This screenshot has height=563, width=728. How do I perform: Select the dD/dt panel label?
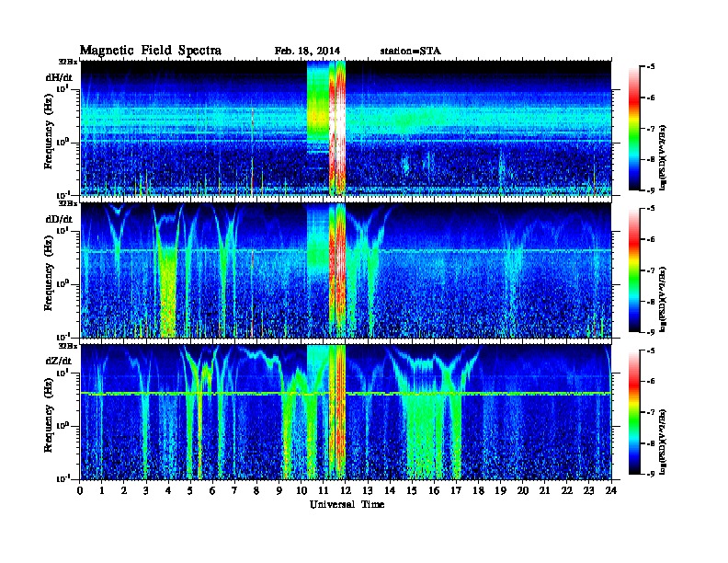[x=59, y=219]
